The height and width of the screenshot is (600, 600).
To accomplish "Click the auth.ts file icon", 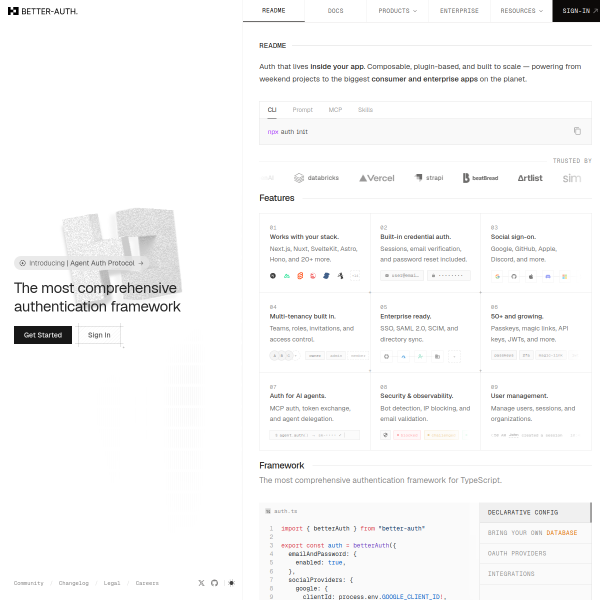I will tap(268, 511).
